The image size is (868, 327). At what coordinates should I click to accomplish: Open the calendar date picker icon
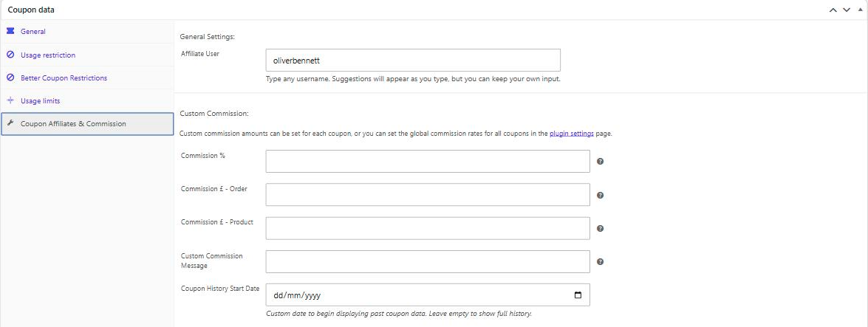pyautogui.click(x=578, y=295)
